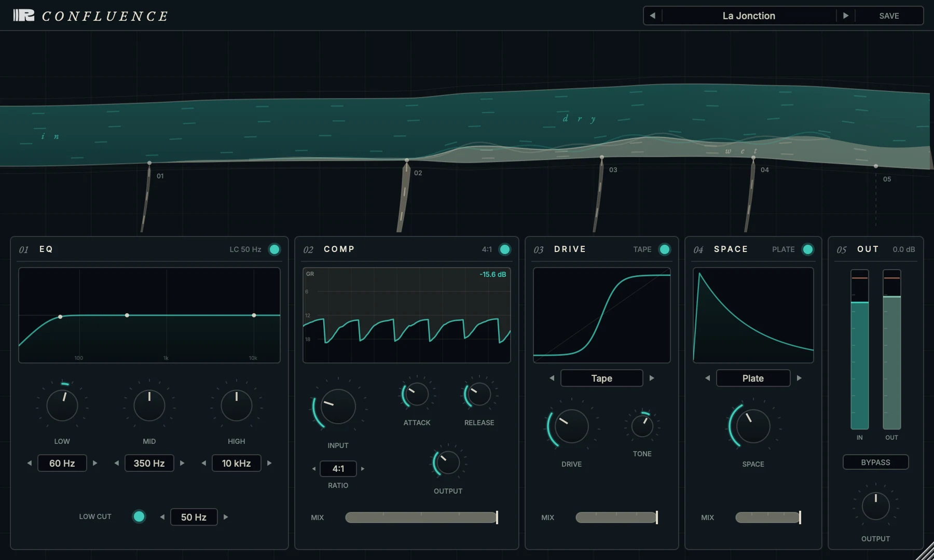Select next space type after Plate
This screenshot has height=560, width=934.
799,378
